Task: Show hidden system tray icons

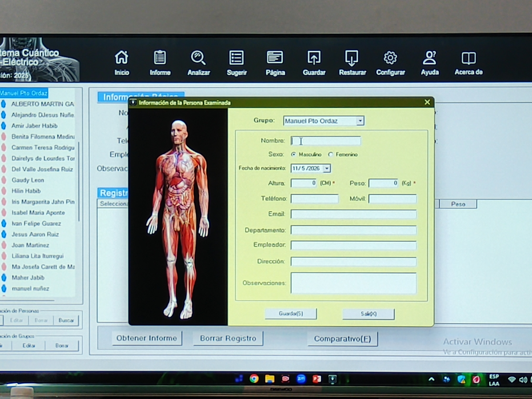Action: [431, 379]
